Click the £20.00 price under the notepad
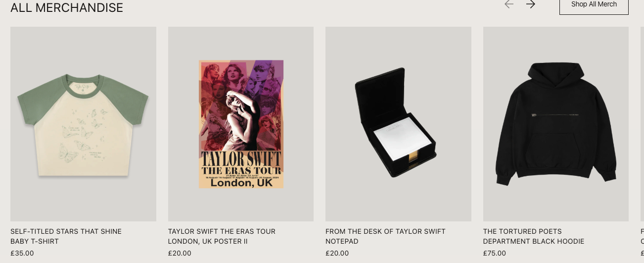 pos(337,253)
